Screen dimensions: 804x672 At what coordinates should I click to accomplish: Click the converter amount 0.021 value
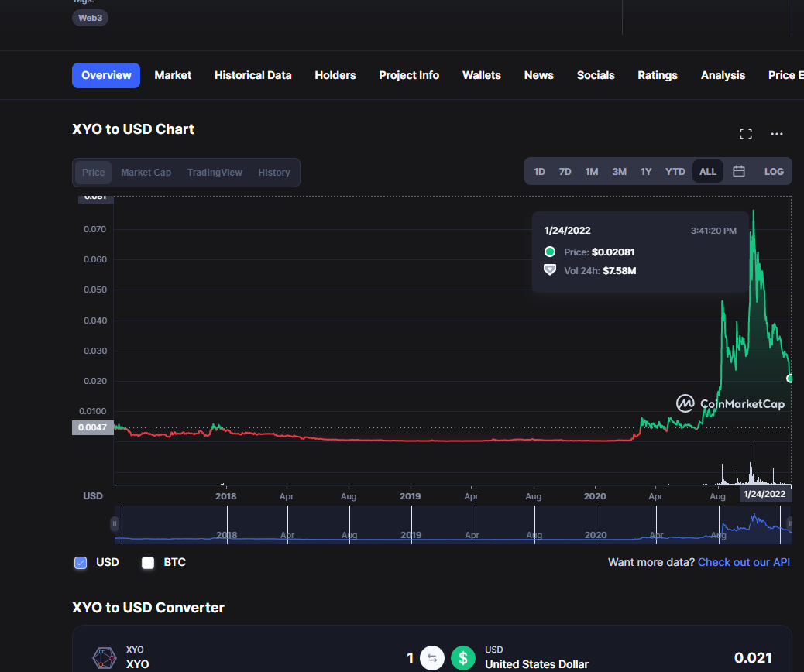click(753, 657)
